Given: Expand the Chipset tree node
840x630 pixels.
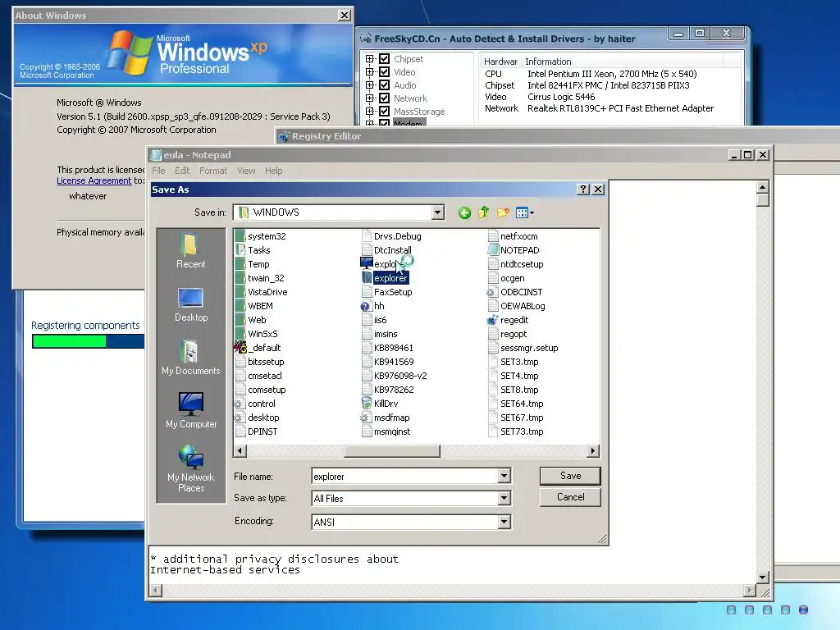Looking at the screenshot, I should click(370, 58).
